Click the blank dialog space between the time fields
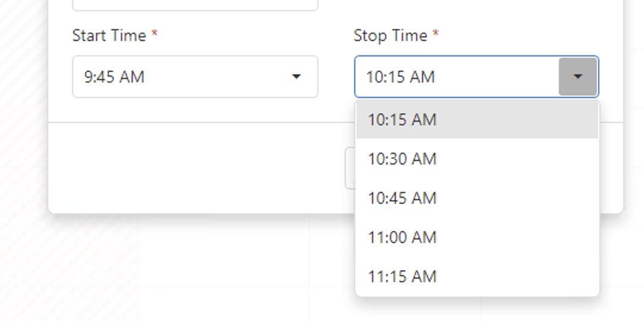644x321 pixels. click(336, 77)
